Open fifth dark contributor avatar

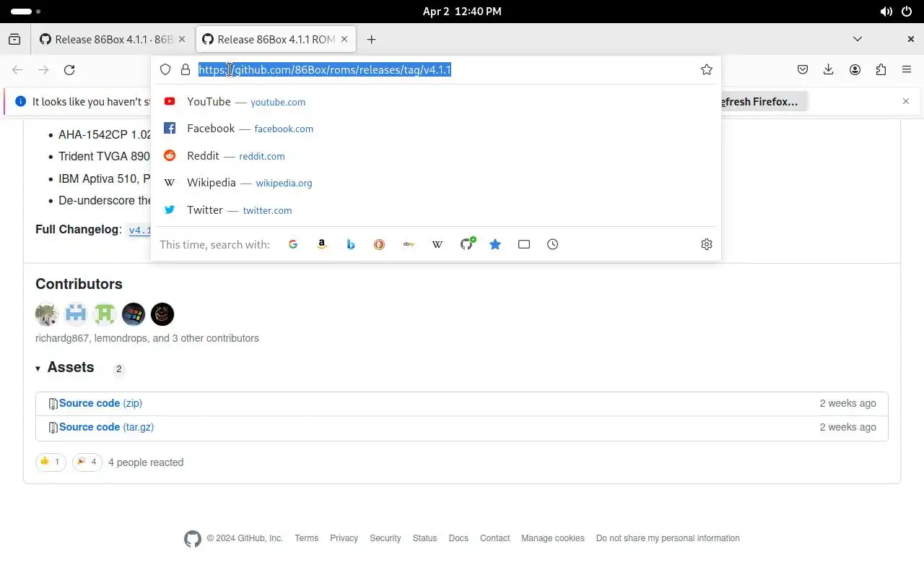[162, 314]
